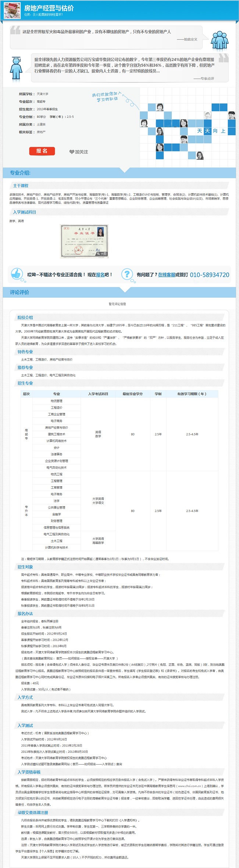This screenshot has width=239, height=868.
Task: Click the graduate student figure icon
Action: [16, 68]
